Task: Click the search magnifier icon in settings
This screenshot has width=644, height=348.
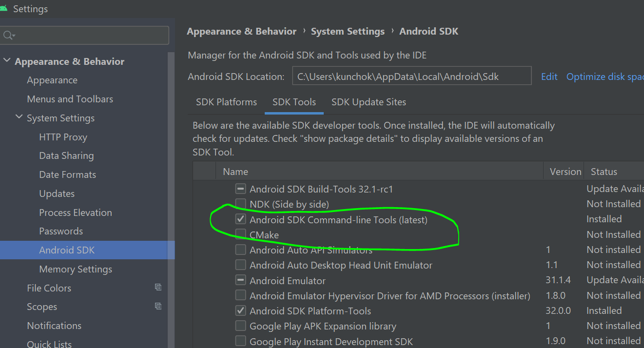Action: pyautogui.click(x=8, y=36)
